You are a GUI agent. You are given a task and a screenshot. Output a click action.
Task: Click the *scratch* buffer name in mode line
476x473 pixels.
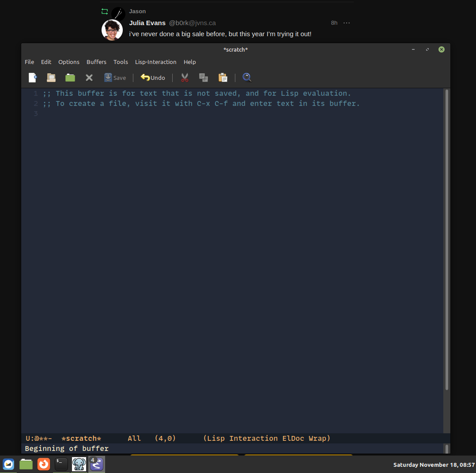(x=81, y=439)
